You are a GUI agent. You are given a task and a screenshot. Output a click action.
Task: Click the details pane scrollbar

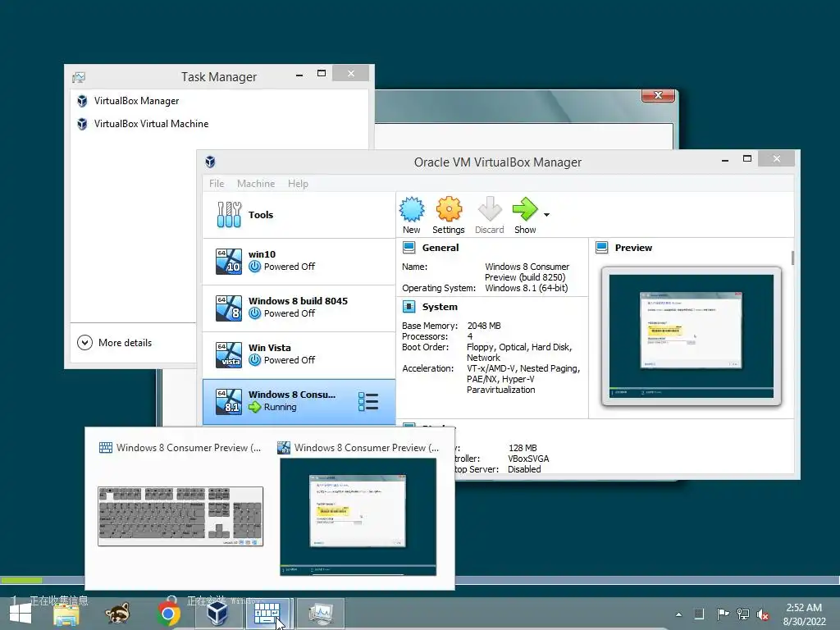[792, 258]
